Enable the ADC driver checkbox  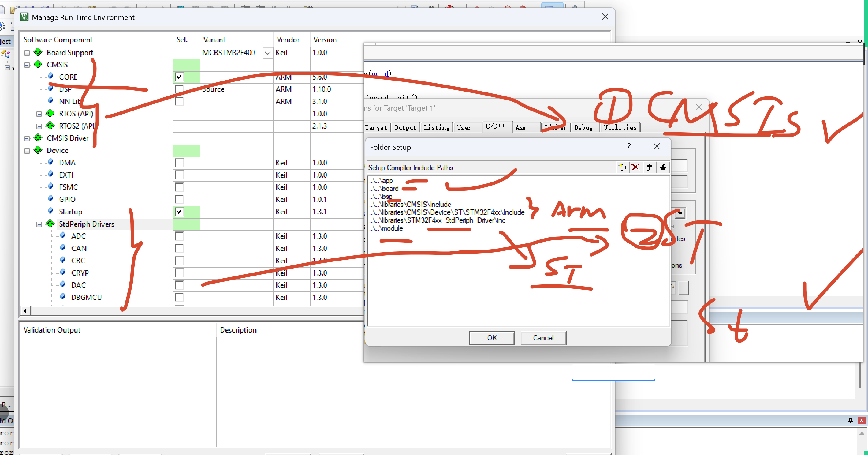[x=180, y=236]
